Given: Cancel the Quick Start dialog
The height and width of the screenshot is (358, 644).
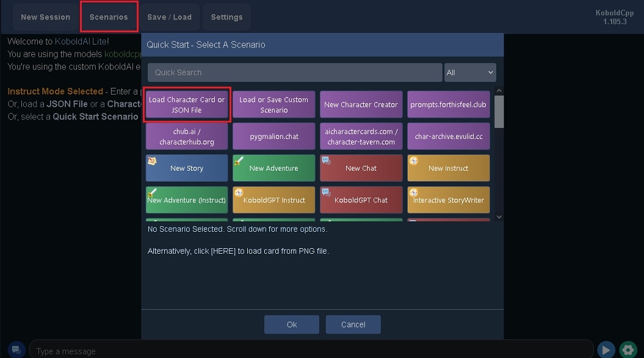Looking at the screenshot, I should pyautogui.click(x=353, y=324).
